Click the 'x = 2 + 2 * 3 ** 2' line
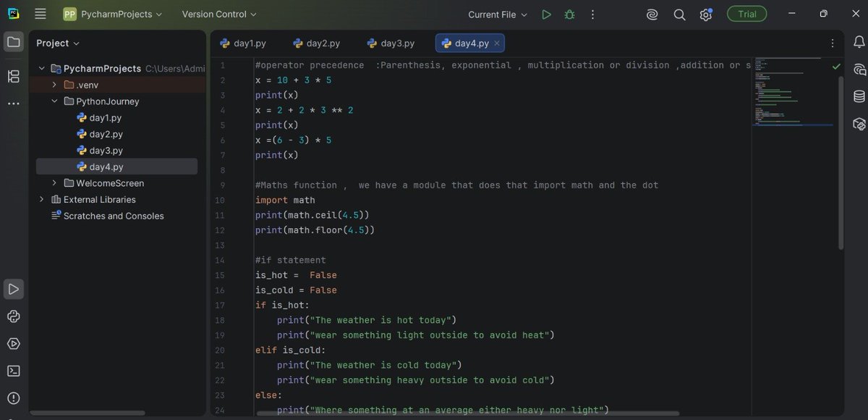Viewport: 868px width, 420px height. [x=304, y=110]
